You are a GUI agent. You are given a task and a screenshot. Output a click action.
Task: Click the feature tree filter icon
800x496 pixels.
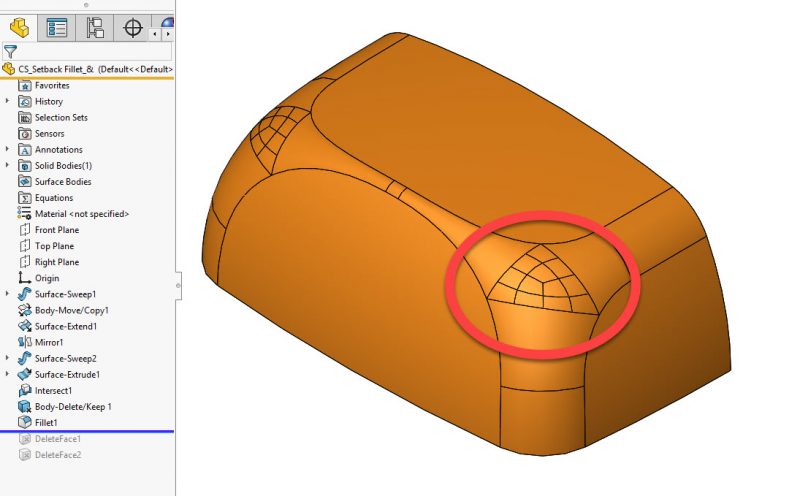pos(10,50)
